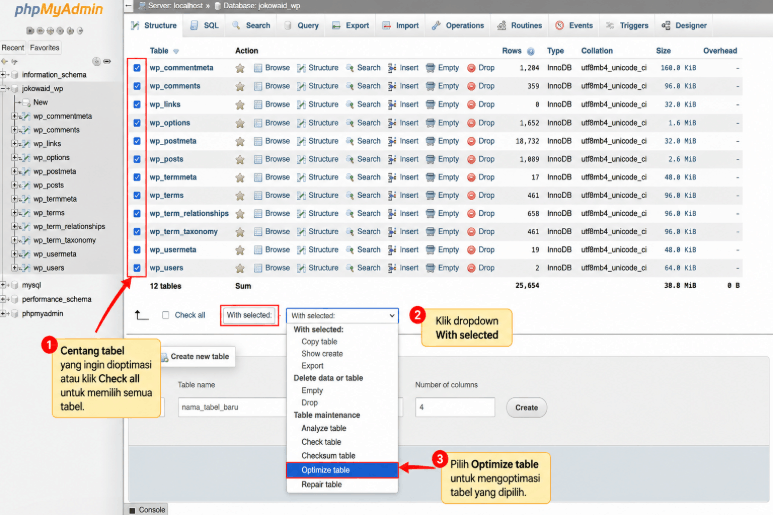Click the Console icon at bottom

[132, 510]
